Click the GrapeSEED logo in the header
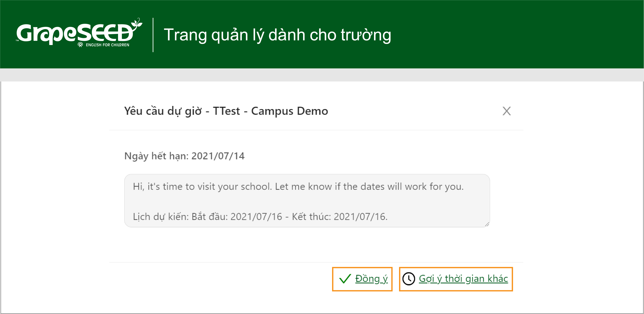 tap(79, 33)
